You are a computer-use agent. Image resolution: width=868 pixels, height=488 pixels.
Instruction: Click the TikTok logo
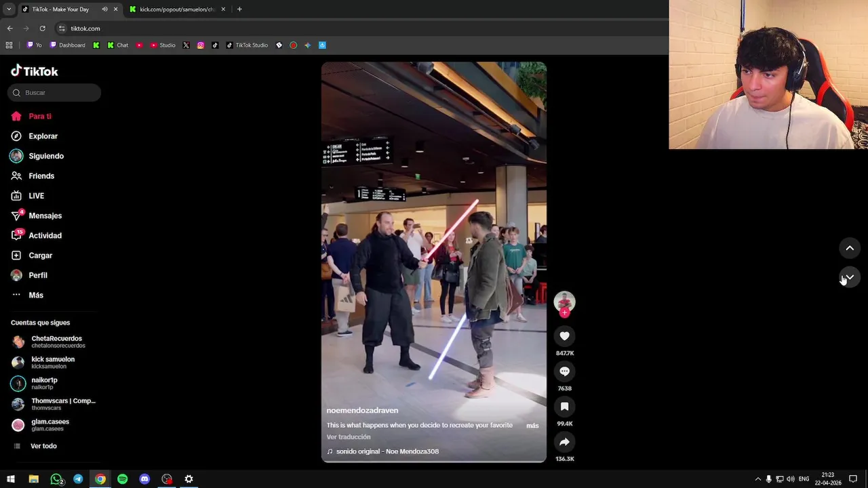(x=35, y=71)
